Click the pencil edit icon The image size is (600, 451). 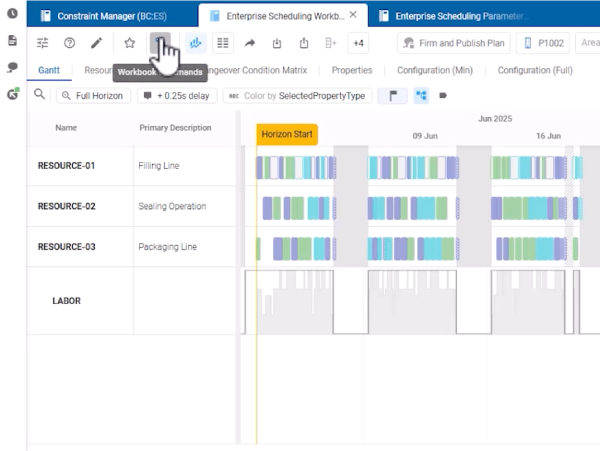tap(96, 43)
